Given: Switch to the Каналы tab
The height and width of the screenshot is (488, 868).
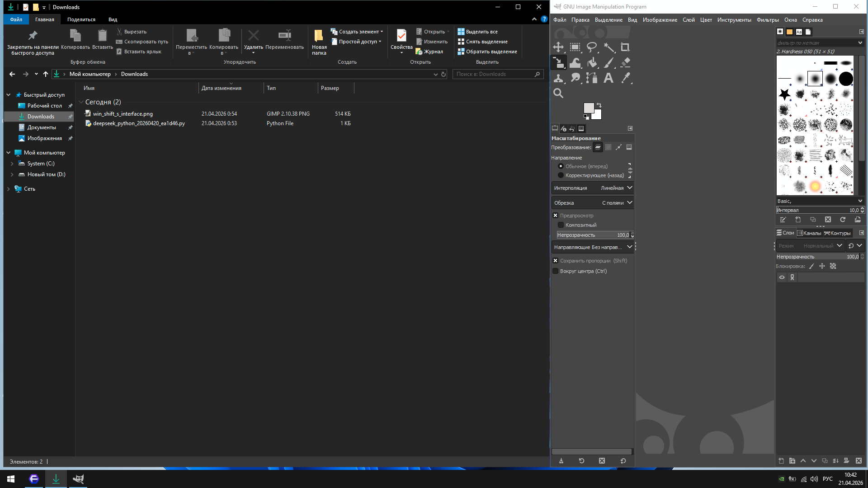Looking at the screenshot, I should point(809,233).
